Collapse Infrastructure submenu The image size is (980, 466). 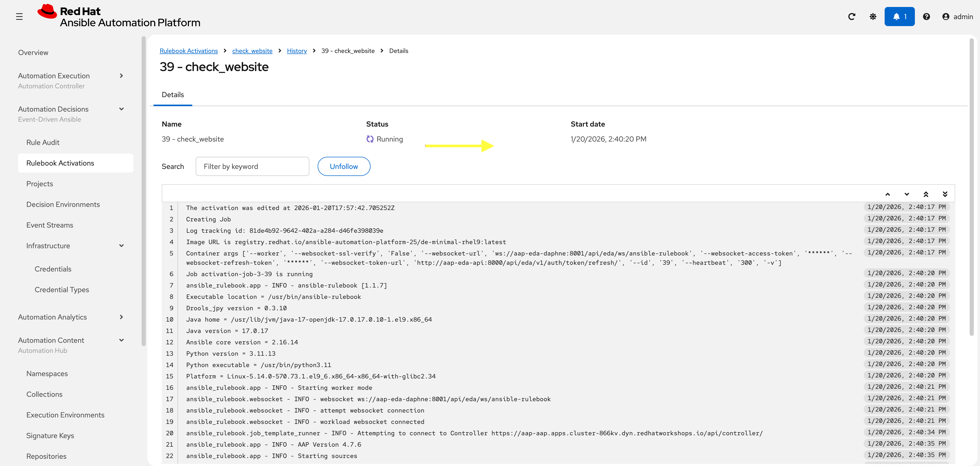point(121,246)
